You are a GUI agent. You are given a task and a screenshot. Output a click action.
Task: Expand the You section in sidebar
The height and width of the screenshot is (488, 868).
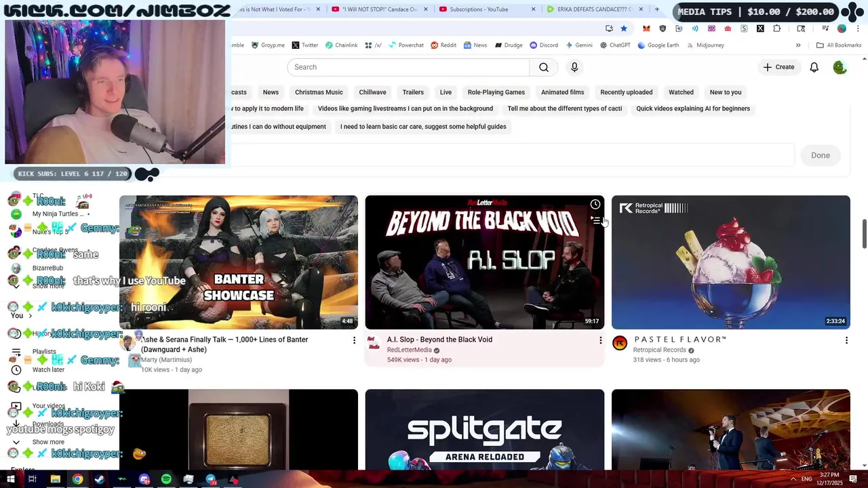coord(22,316)
